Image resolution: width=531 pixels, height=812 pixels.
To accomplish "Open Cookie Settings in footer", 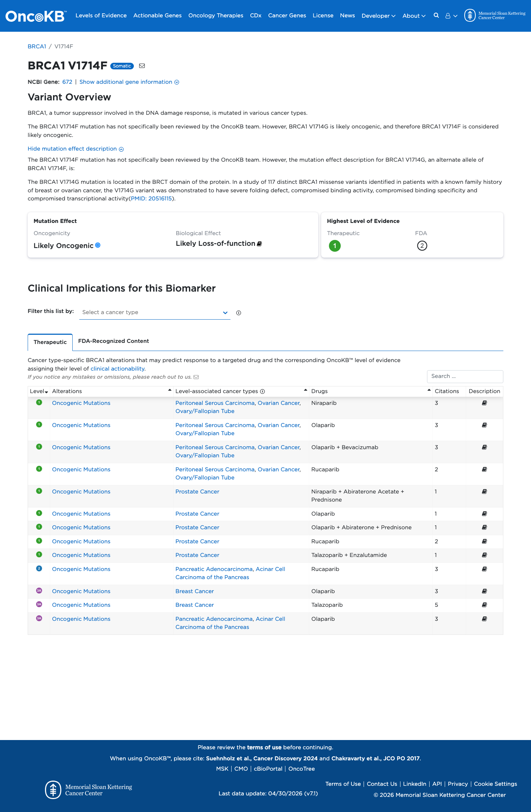I will click(x=495, y=784).
